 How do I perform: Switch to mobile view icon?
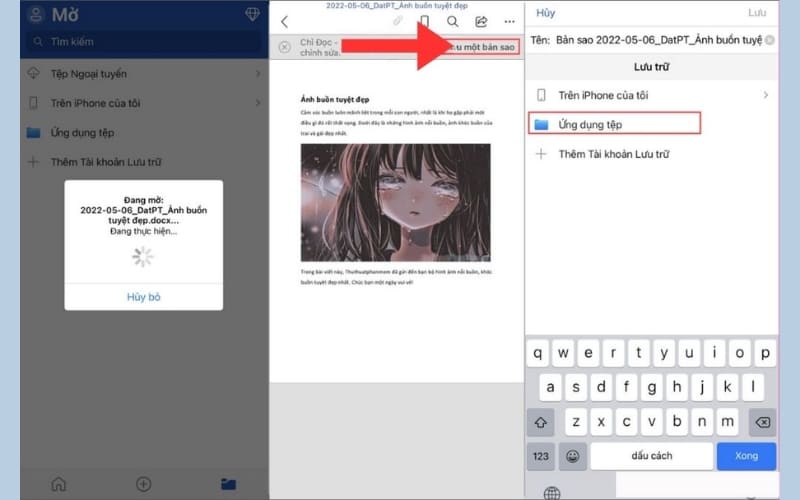(x=424, y=21)
